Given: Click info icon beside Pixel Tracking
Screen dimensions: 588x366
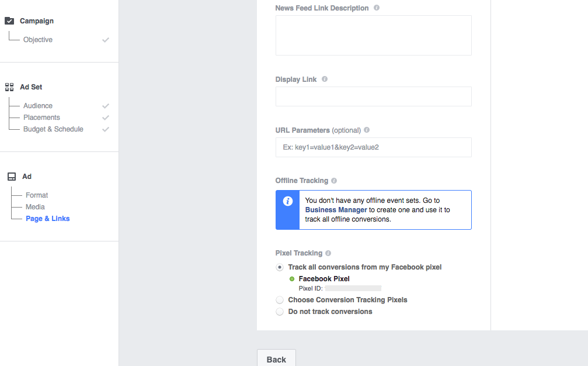Looking at the screenshot, I should click(x=328, y=254).
